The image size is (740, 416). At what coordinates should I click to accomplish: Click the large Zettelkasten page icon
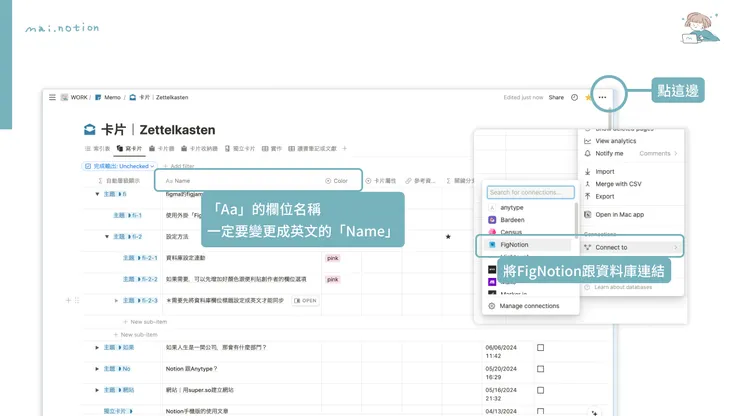[x=90, y=129]
